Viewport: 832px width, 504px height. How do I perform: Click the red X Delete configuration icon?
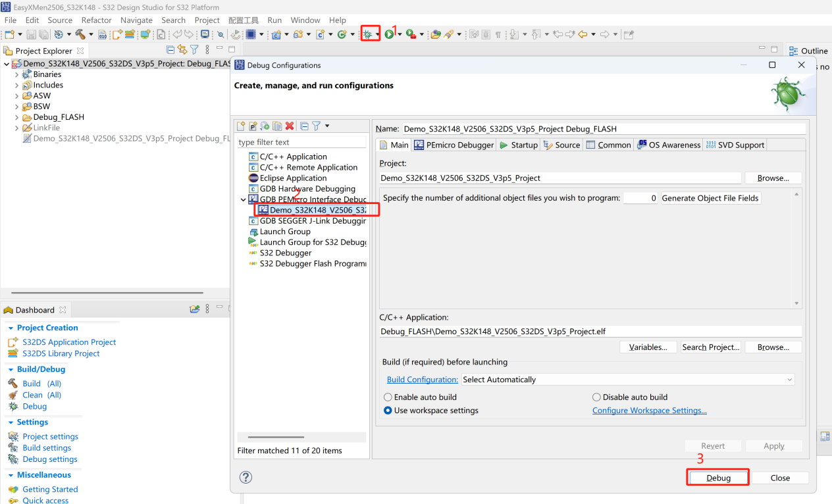290,126
